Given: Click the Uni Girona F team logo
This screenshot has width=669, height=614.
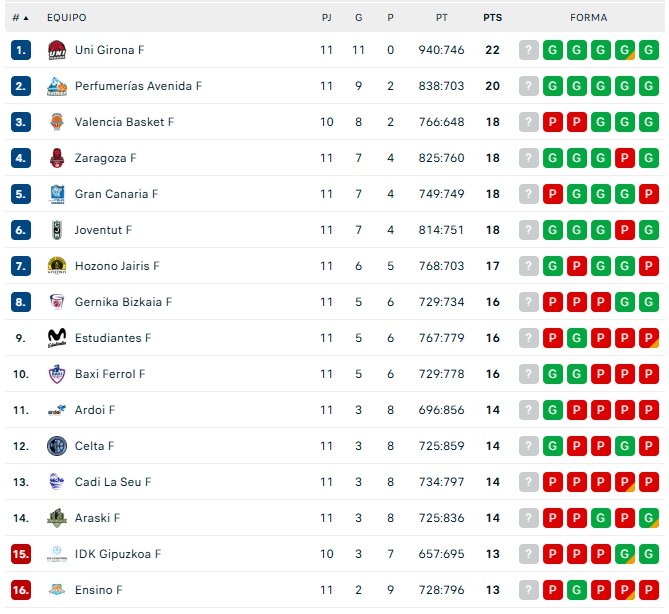Looking at the screenshot, I should pyautogui.click(x=56, y=50).
